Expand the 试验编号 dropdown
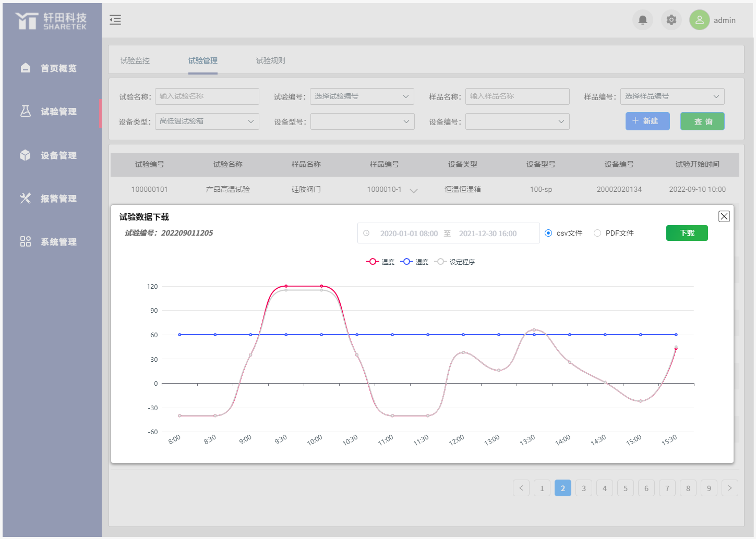 362,96
